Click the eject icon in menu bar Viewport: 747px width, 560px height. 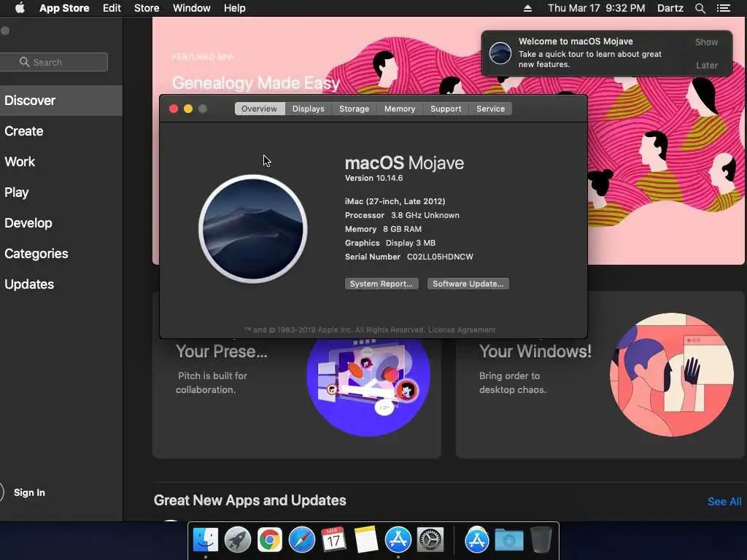pyautogui.click(x=527, y=8)
